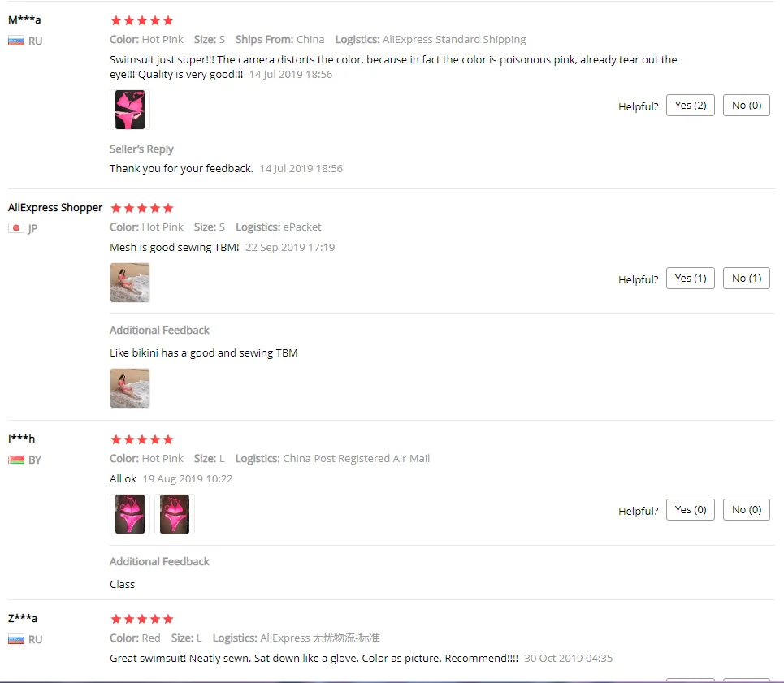Click No (0) on I***h review
This screenshot has height=683, width=784.
coord(746,510)
